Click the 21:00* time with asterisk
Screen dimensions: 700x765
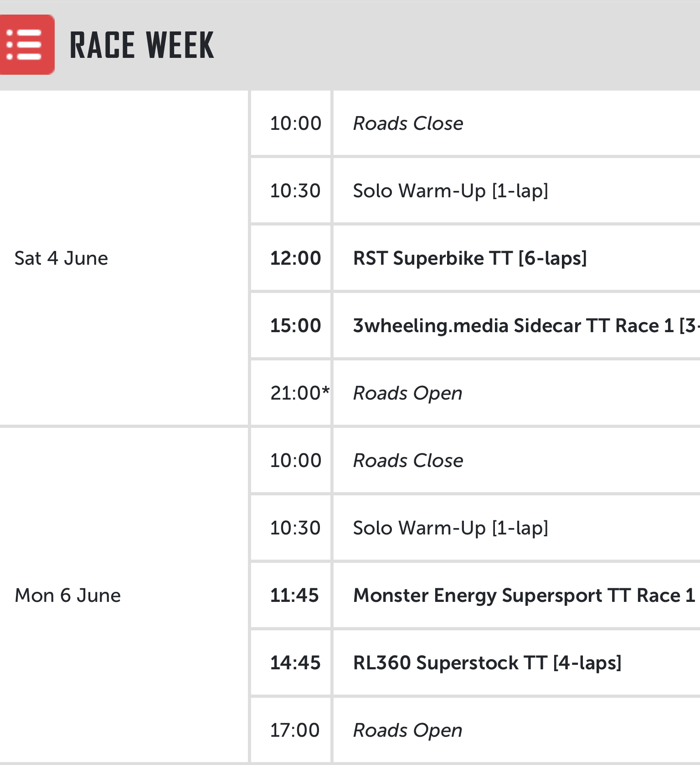[x=299, y=393]
